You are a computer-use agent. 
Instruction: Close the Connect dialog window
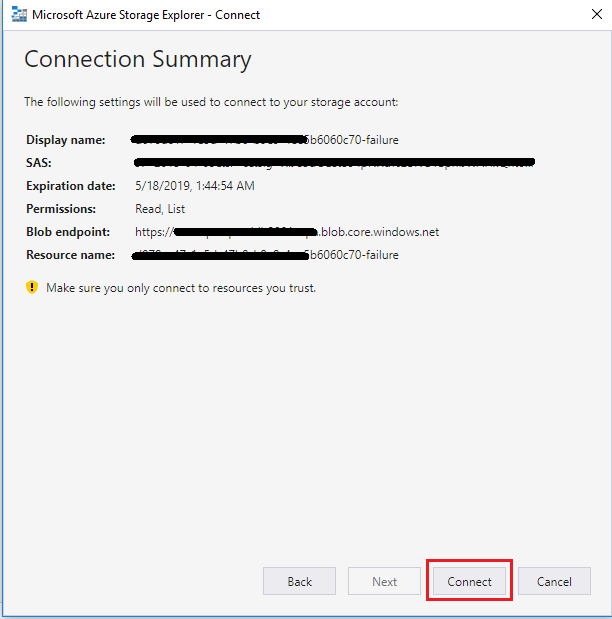pos(597,14)
